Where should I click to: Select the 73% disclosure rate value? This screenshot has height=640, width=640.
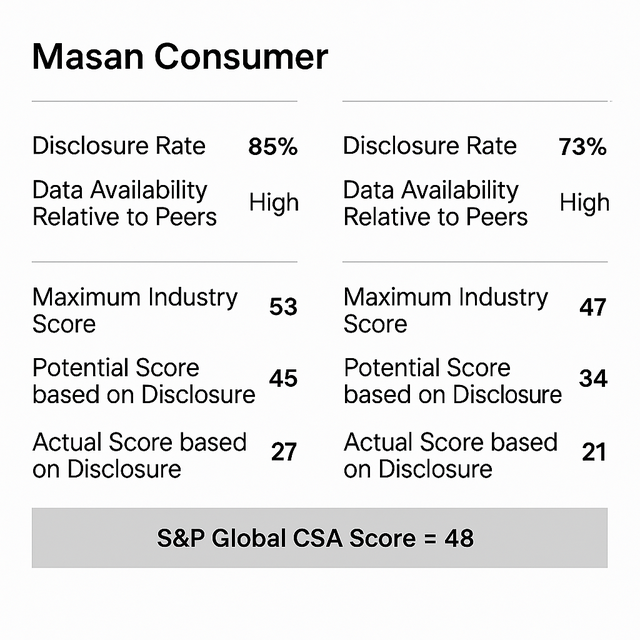[583, 147]
